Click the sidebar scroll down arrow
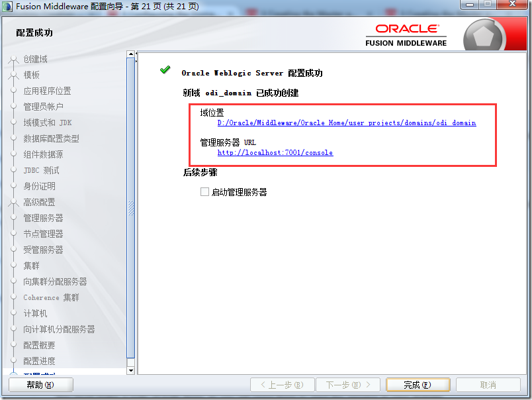 click(130, 370)
